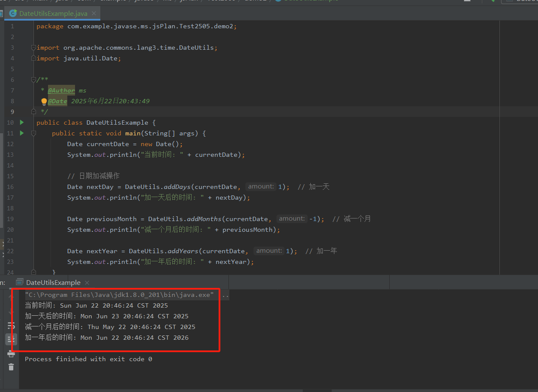Select the DateUtilsExample.java editor tab
Screen dimensions: 538x392
pyautogui.click(x=53, y=13)
